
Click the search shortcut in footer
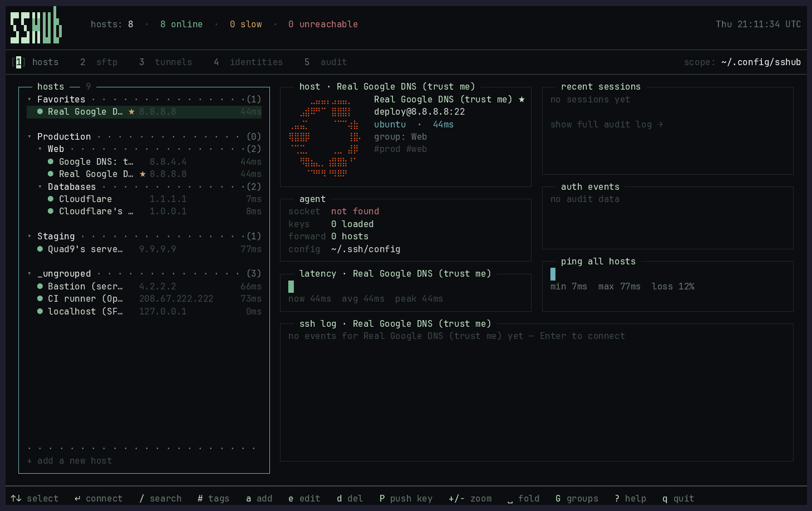[x=160, y=499]
